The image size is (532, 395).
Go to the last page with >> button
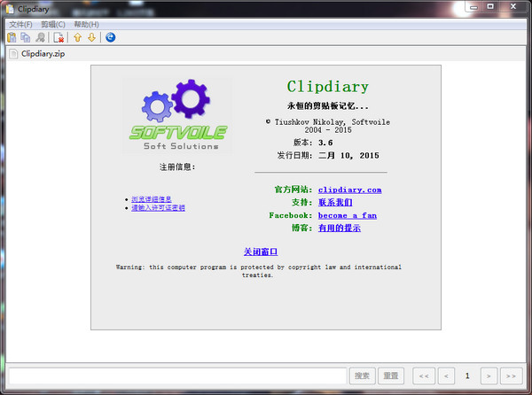(511, 376)
